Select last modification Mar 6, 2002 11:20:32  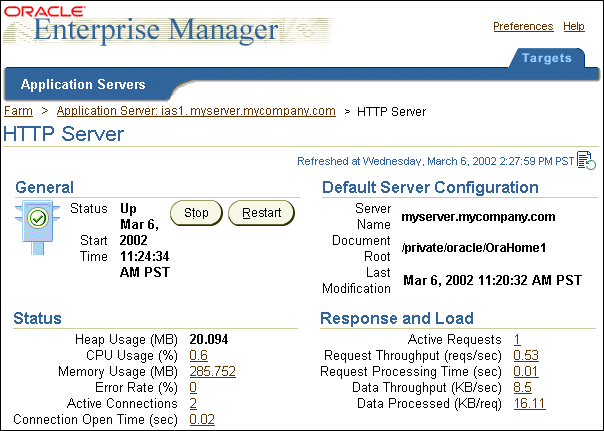click(x=492, y=280)
